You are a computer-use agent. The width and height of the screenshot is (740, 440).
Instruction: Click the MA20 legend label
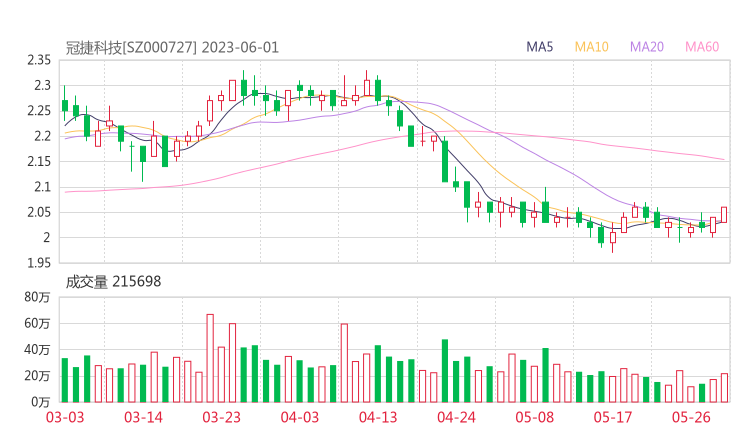(x=647, y=47)
